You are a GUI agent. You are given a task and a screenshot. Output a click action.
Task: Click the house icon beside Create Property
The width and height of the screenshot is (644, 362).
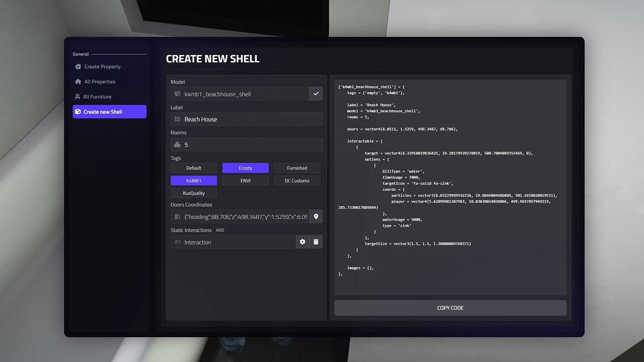pyautogui.click(x=78, y=67)
